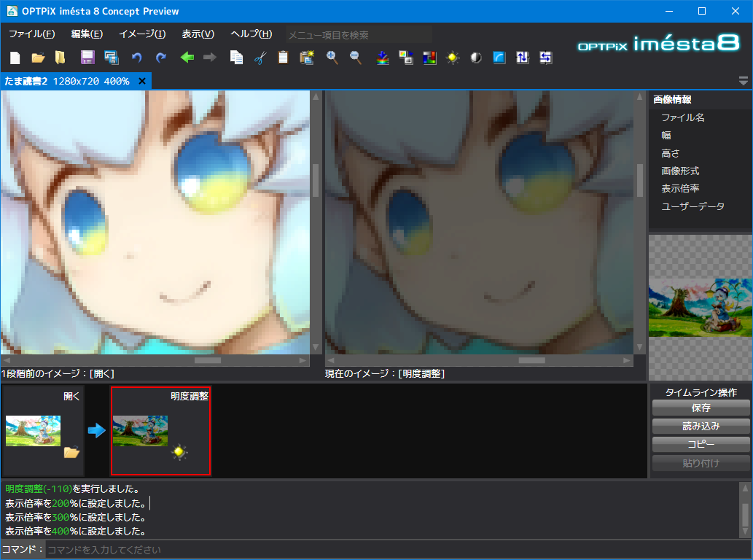Click the save-as icon with monitor and disk
753x560 pixels.
[x=112, y=58]
